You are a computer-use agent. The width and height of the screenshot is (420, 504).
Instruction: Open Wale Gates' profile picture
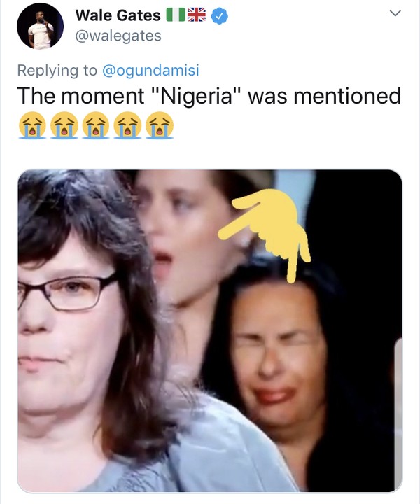[x=41, y=26]
